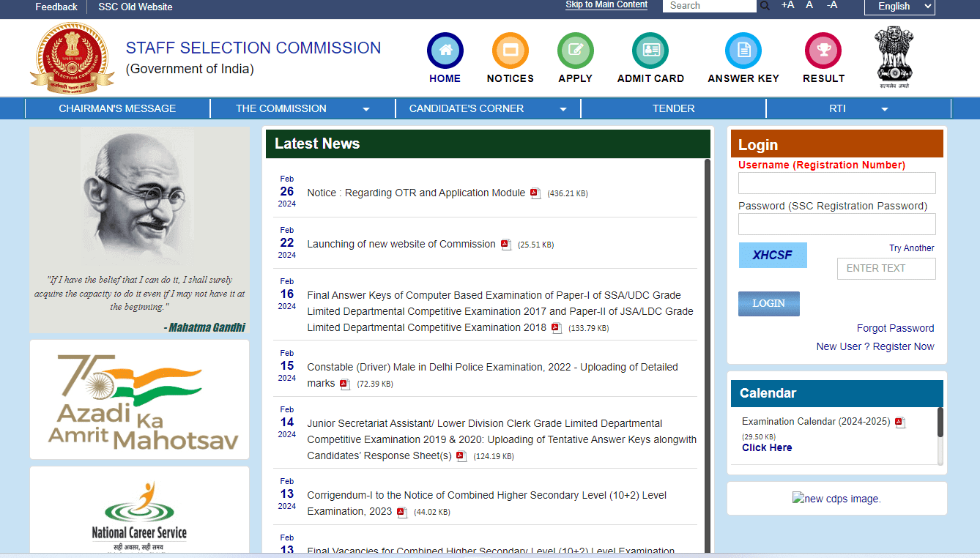Open the RTI menu item
This screenshot has width=980, height=558.
(837, 108)
